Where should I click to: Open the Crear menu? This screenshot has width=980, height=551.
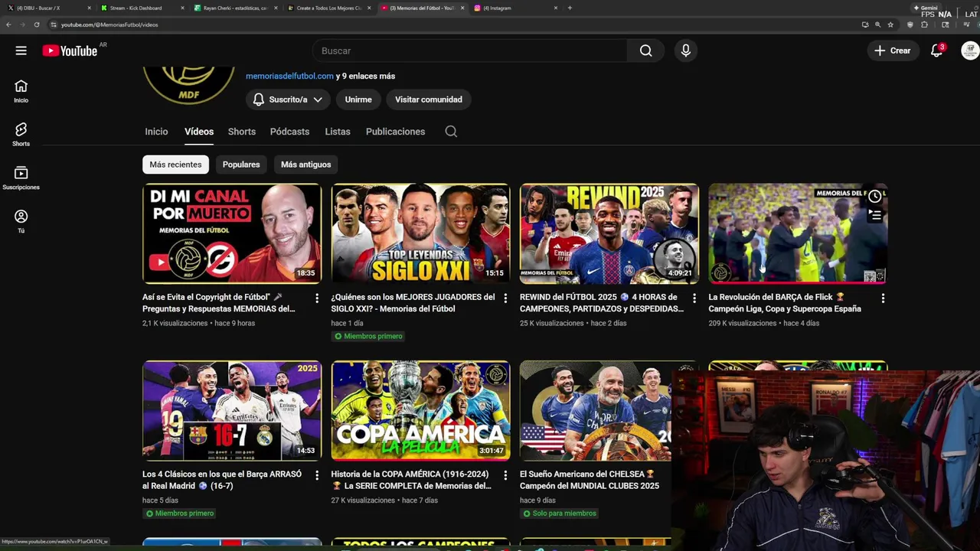click(893, 51)
